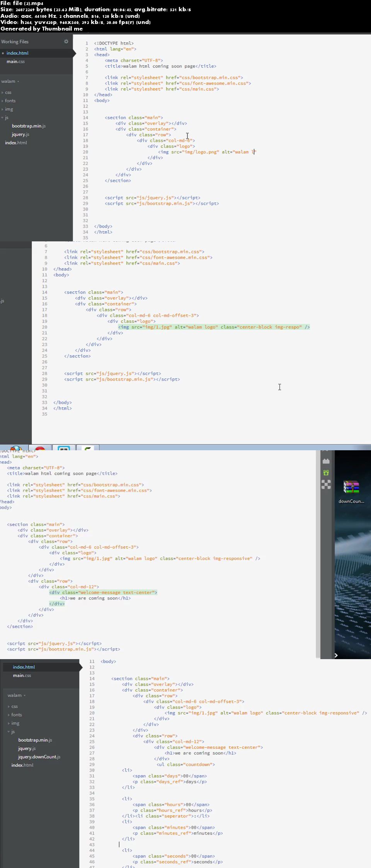
Task: Click the 'img/logo.png' image source code line
Action: (x=207, y=152)
